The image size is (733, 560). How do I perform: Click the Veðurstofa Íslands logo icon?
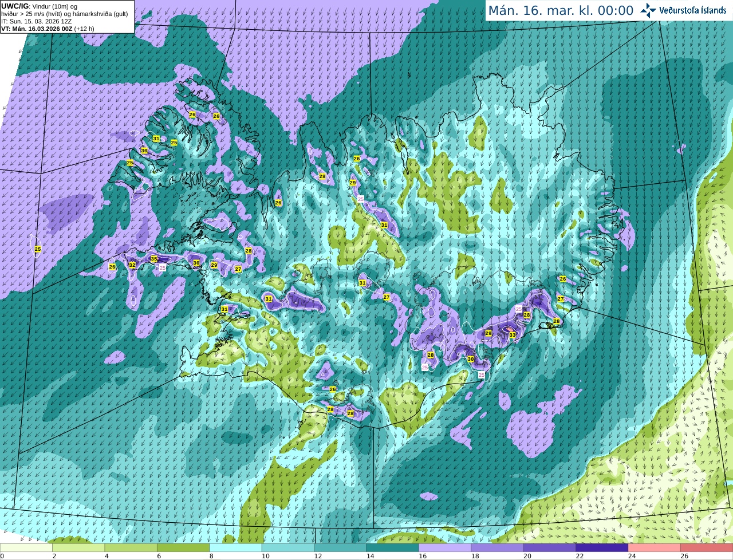(648, 10)
